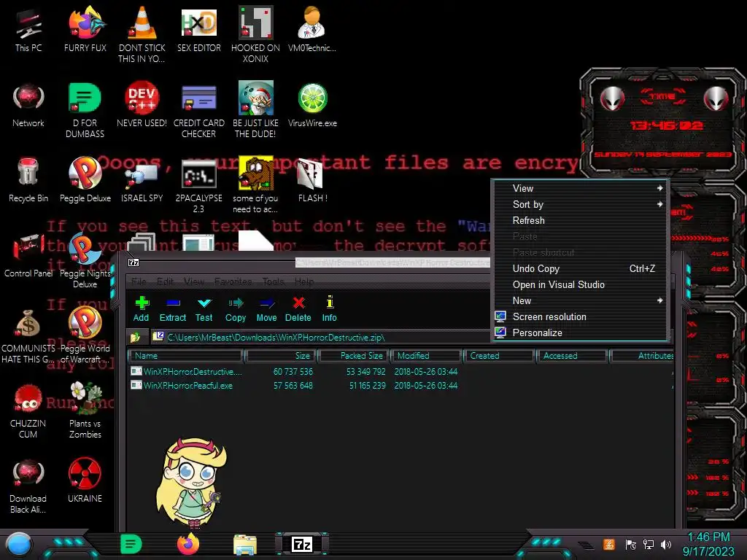
Task: Open Screen resolution from context menu
Action: coord(580,316)
